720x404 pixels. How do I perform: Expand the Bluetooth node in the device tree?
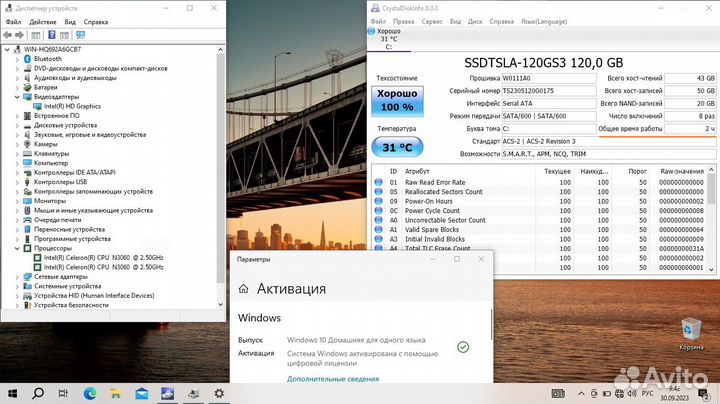(18, 59)
